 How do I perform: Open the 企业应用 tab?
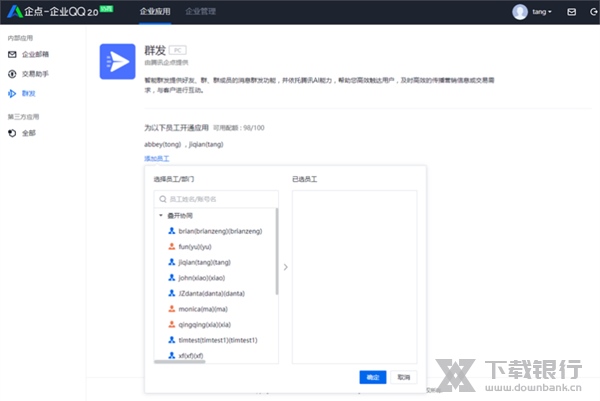point(155,11)
